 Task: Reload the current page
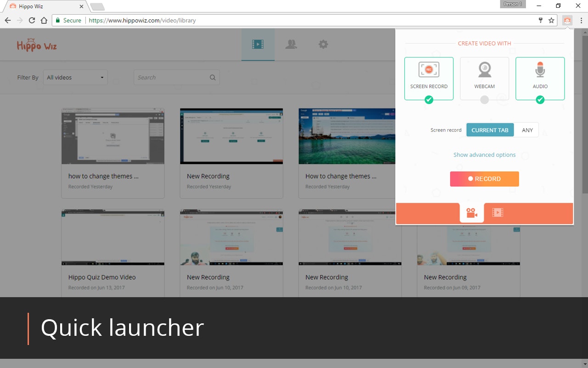click(x=32, y=20)
